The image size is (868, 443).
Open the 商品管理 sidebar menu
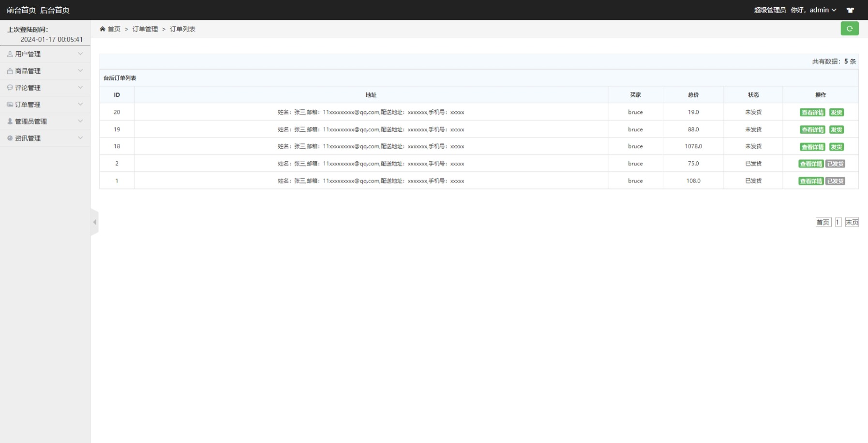[45, 71]
